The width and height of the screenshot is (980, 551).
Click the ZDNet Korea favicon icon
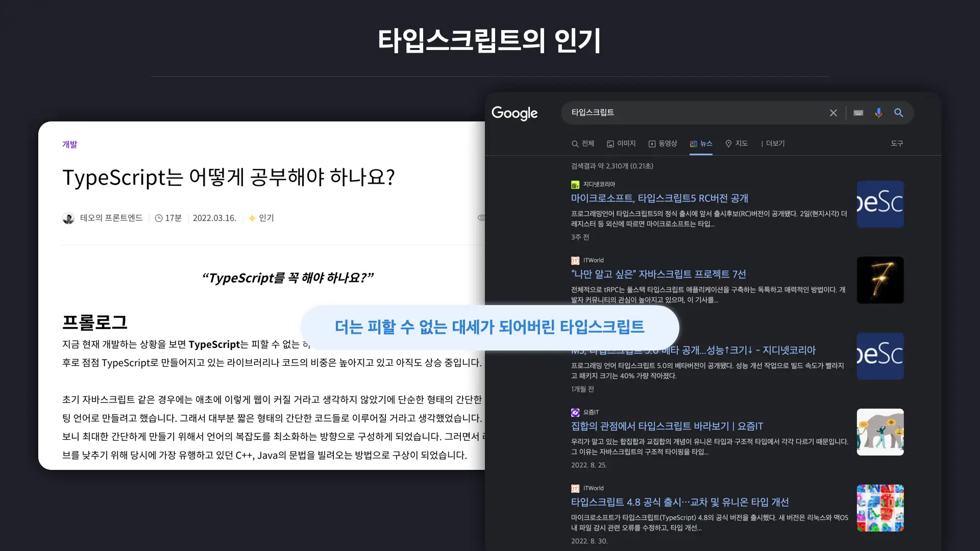coord(575,185)
